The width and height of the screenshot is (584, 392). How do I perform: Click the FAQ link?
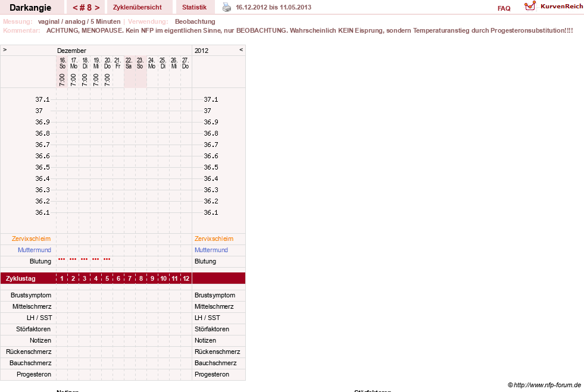click(504, 8)
